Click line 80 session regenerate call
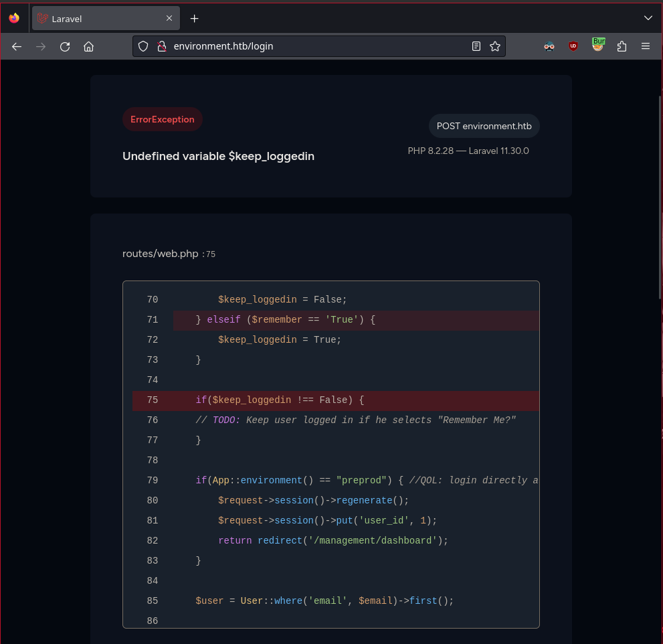The width and height of the screenshot is (663, 644). (x=313, y=501)
